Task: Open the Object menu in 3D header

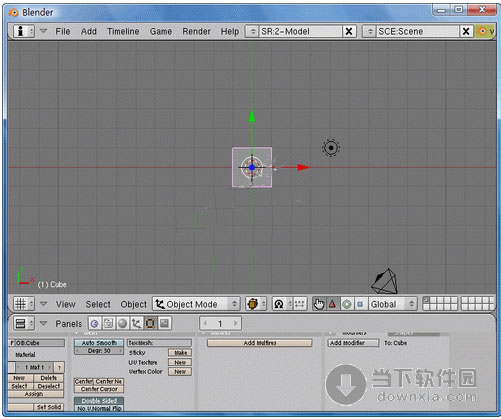Action: pyautogui.click(x=133, y=304)
